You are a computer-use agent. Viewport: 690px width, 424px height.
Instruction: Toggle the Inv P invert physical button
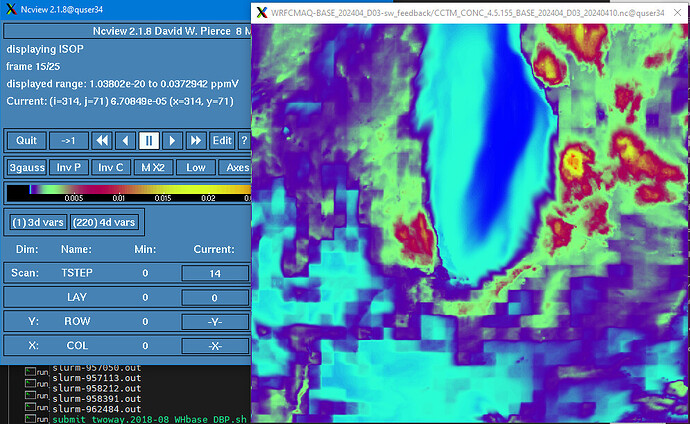click(x=69, y=167)
